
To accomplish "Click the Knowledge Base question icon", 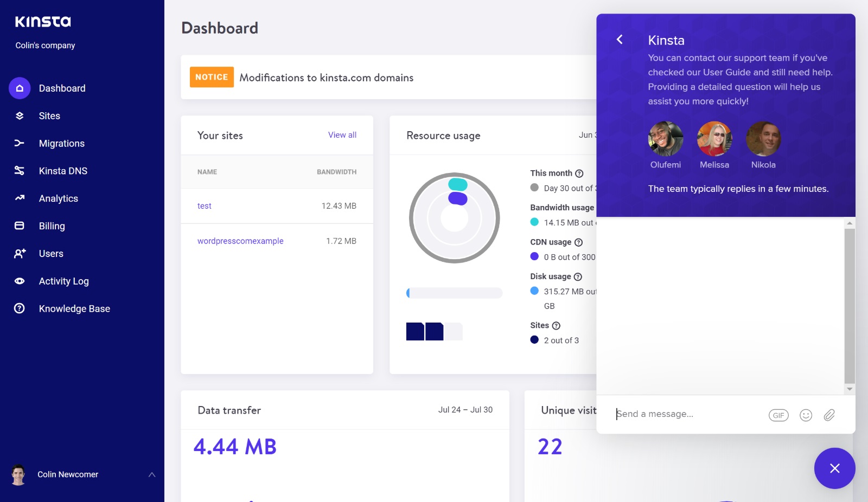I will (x=20, y=308).
